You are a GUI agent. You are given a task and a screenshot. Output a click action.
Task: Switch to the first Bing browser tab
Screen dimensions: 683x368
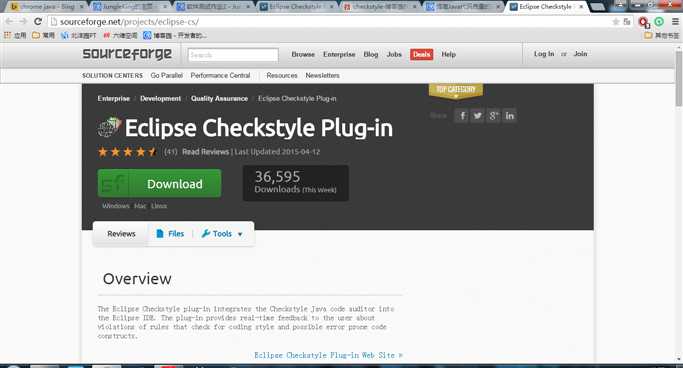46,7
